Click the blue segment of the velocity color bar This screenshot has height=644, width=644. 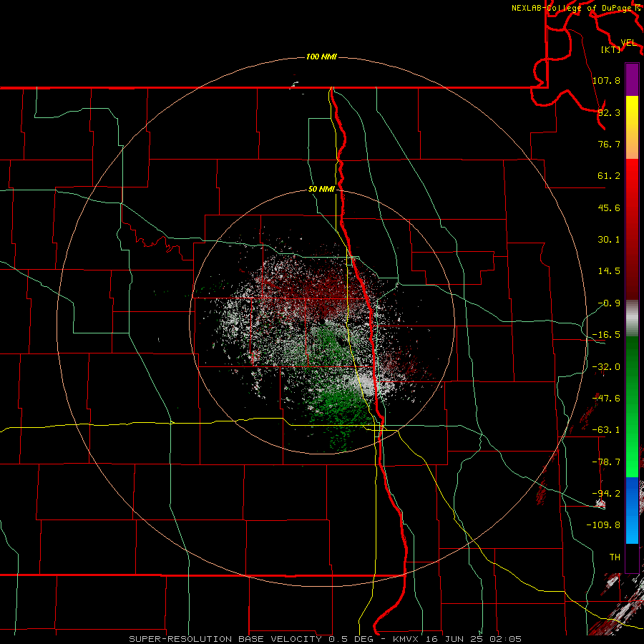[x=632, y=510]
